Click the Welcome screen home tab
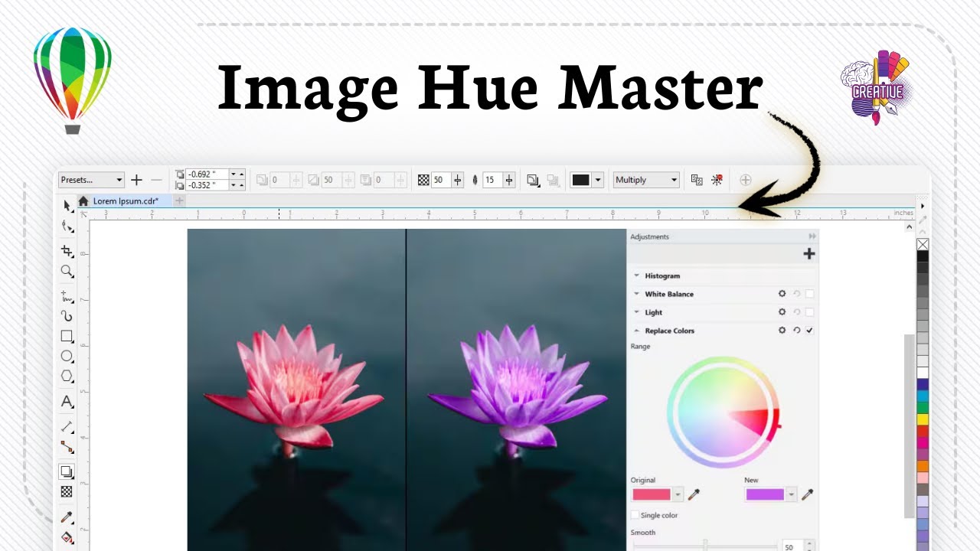 [x=83, y=201]
